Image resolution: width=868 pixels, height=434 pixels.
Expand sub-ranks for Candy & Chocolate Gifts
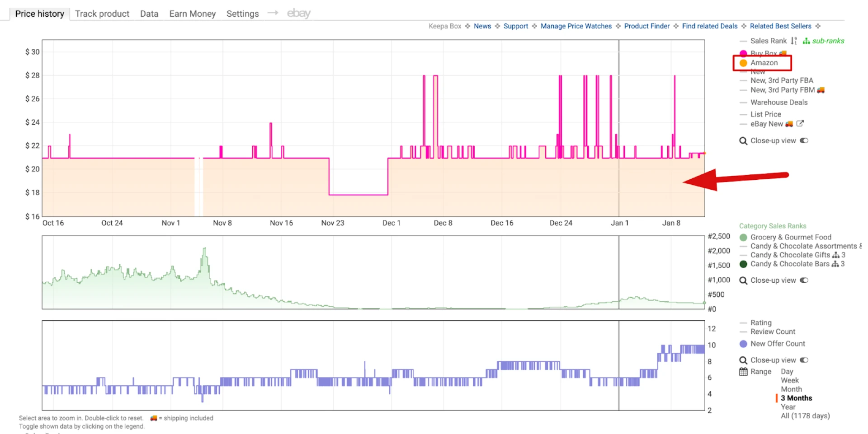[x=835, y=255]
